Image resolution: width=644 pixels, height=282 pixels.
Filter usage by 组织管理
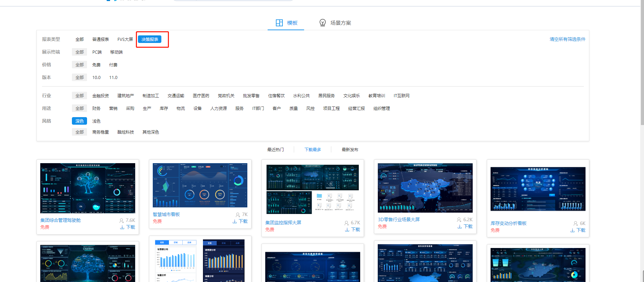tap(382, 108)
